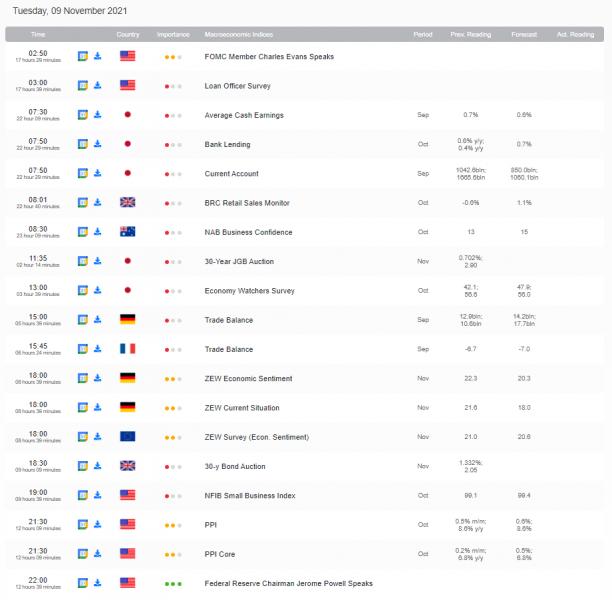
Task: Download the Jerome Powell Speaks event
Action: [98, 582]
